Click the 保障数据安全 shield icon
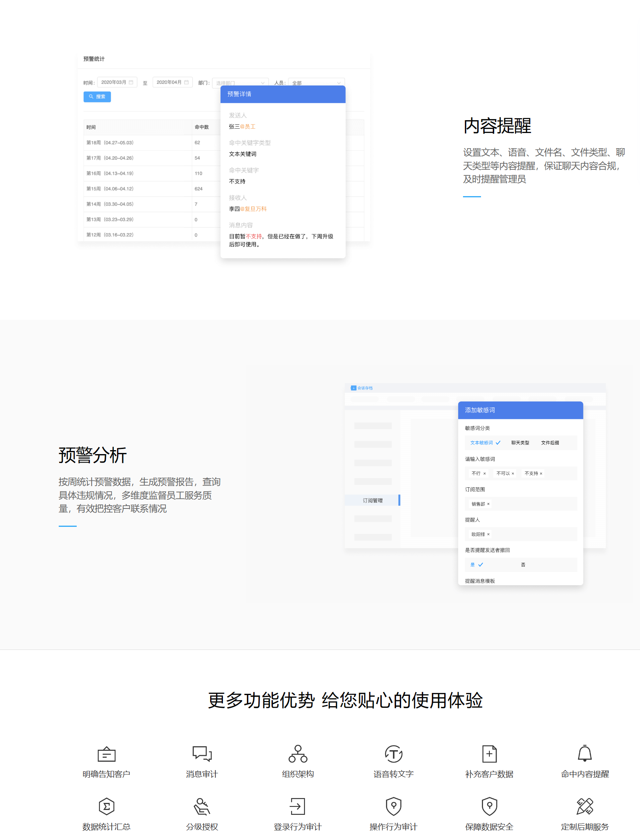This screenshot has width=640, height=840. pos(489,806)
